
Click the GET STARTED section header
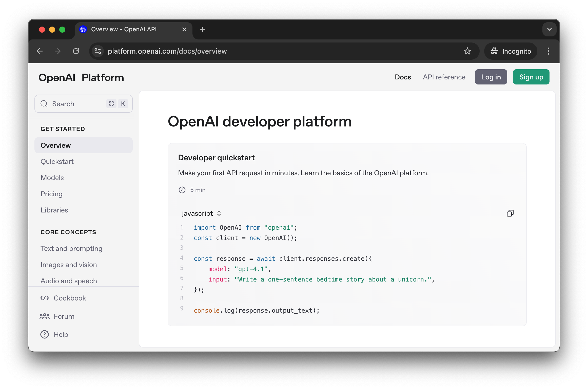[x=63, y=129]
